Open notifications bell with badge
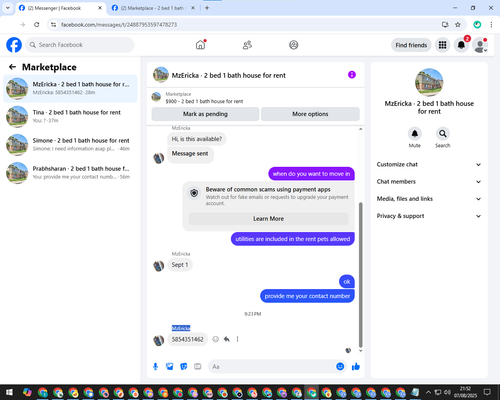The height and width of the screenshot is (400, 500). point(461,45)
